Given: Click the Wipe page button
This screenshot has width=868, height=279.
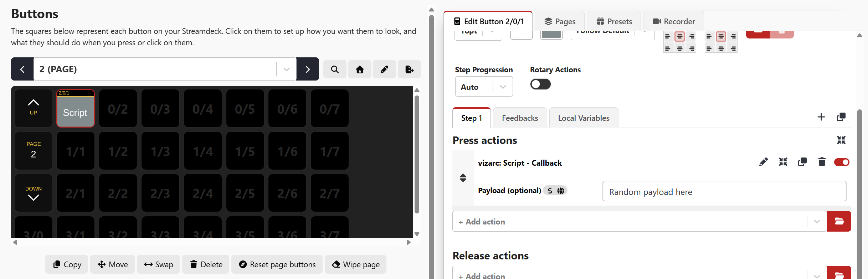Looking at the screenshot, I should point(356,264).
